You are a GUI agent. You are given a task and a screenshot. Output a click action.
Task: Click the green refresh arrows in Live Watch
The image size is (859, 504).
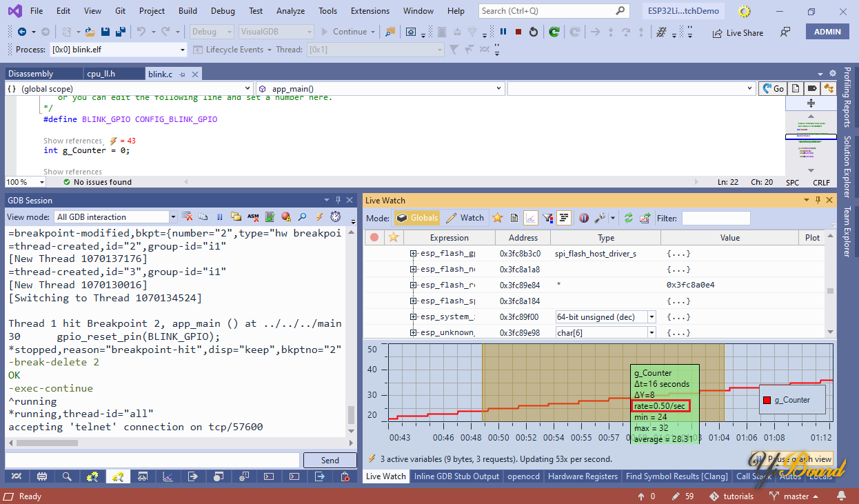pos(629,218)
